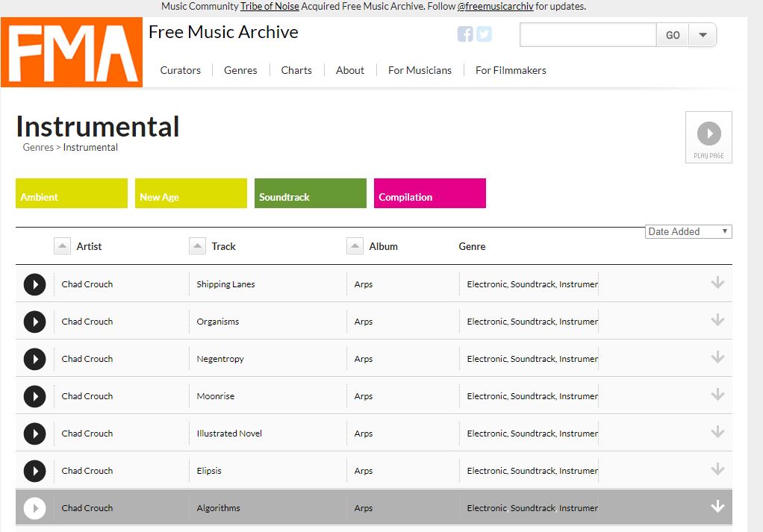
Task: Click the Genre column header
Action: 472,246
